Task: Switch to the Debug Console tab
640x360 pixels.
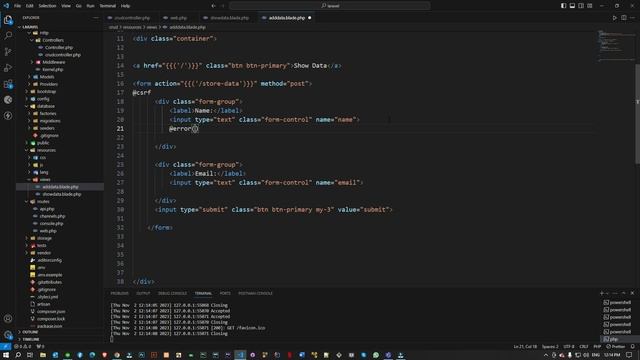Action: coord(172,293)
